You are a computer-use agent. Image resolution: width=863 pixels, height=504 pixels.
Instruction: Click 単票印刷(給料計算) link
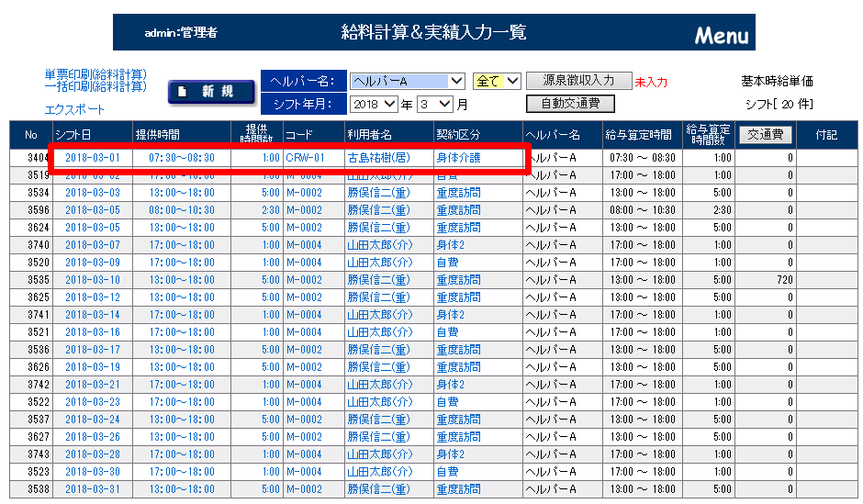(x=95, y=74)
